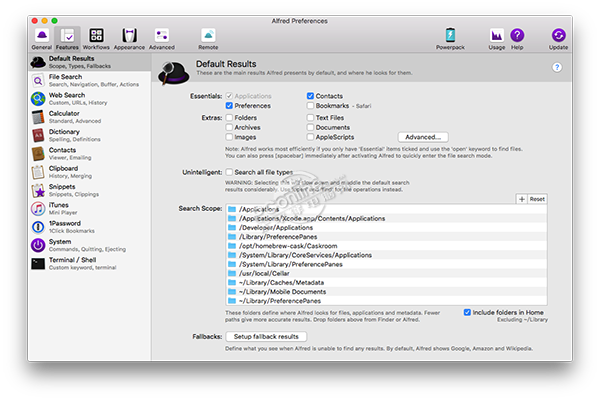Add a folder with the plus button
Viewport: 600px width, 400px height.
521,199
